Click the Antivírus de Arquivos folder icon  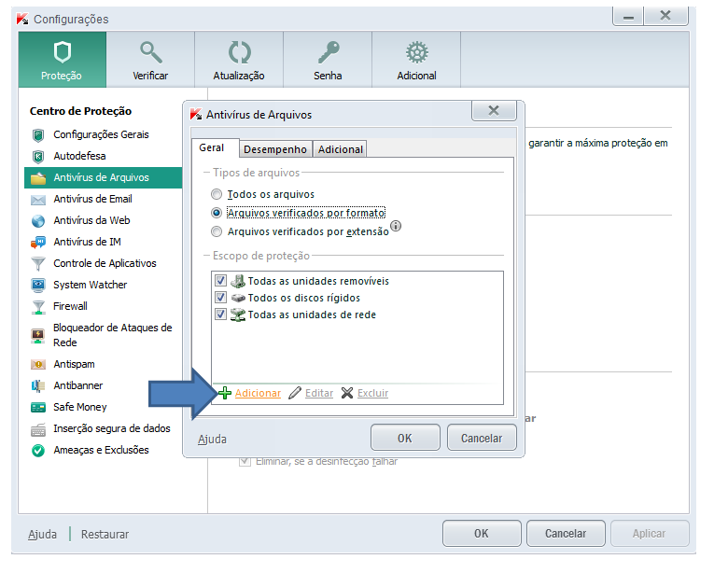tap(38, 178)
